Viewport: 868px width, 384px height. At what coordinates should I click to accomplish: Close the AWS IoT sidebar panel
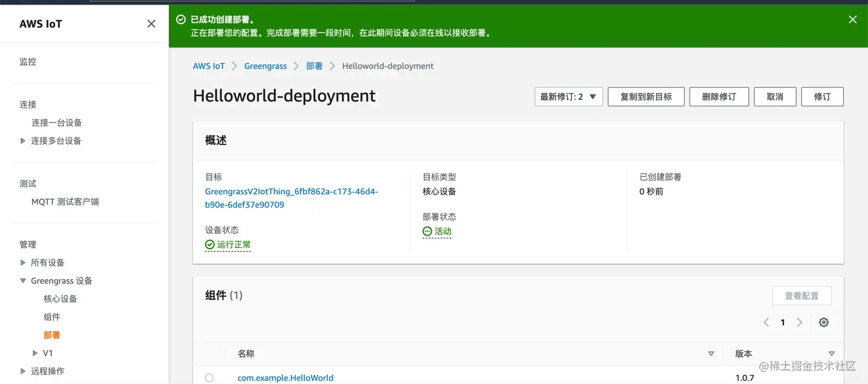coord(151,24)
